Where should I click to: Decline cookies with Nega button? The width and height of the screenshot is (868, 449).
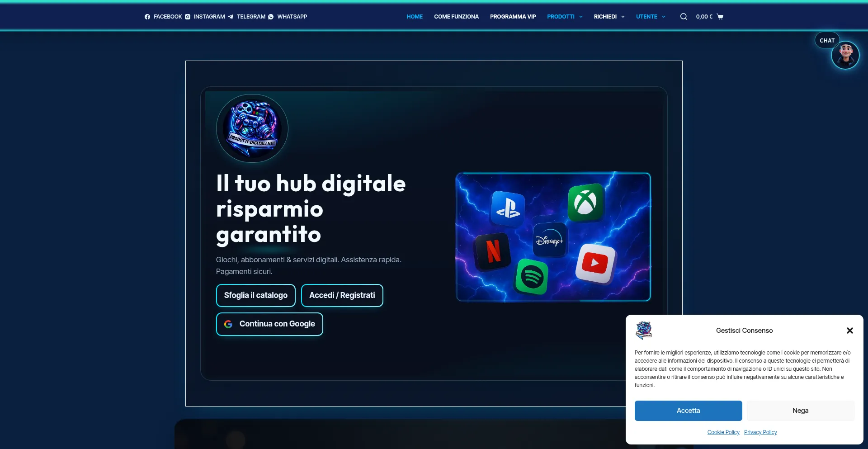[800, 411]
